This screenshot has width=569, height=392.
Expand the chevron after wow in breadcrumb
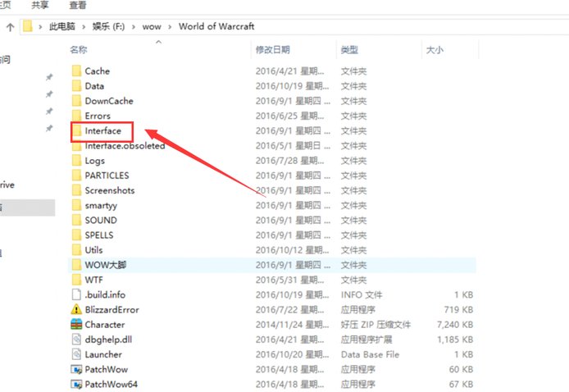(169, 26)
